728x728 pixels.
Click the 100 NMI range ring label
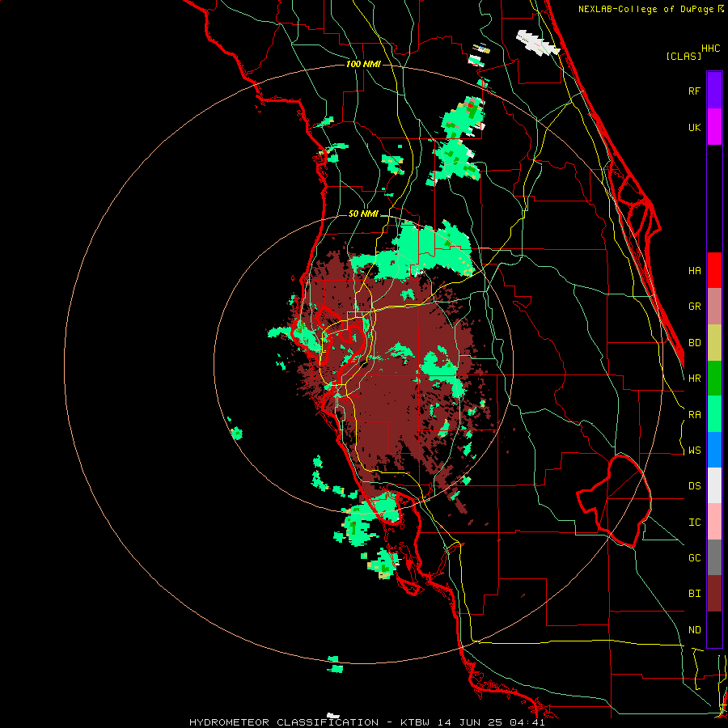pos(363,64)
